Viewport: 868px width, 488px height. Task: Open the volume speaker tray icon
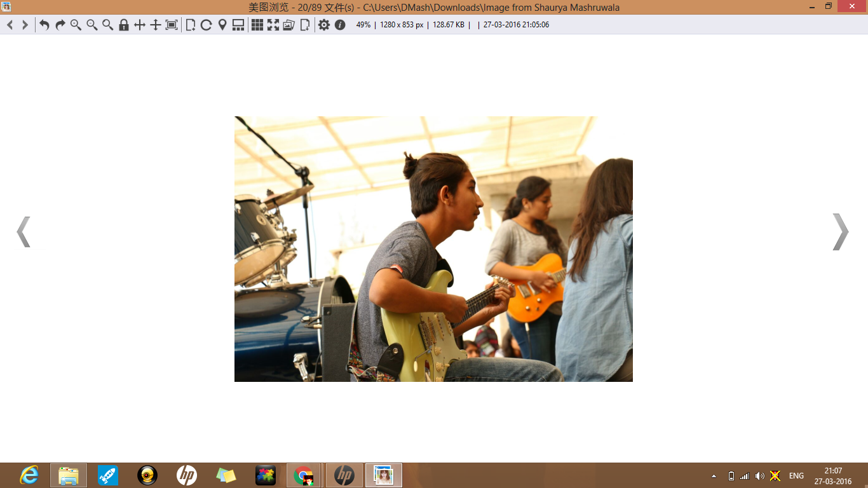(760, 476)
